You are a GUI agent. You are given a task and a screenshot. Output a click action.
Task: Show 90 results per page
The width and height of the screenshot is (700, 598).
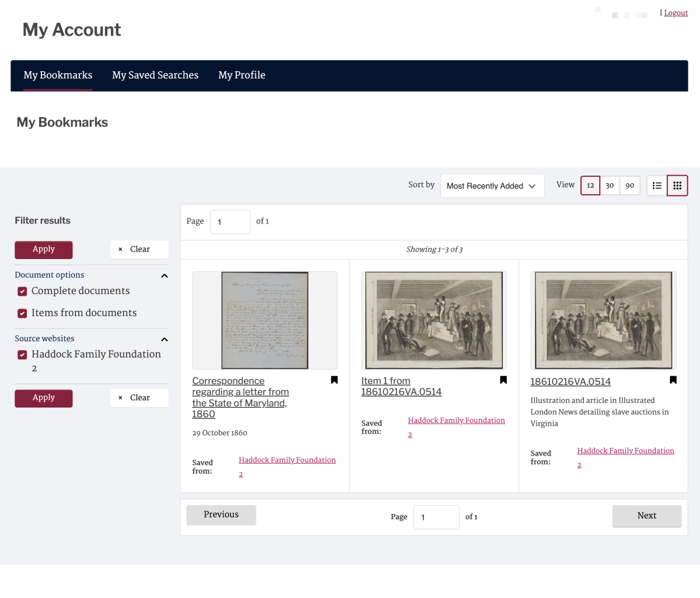click(630, 186)
